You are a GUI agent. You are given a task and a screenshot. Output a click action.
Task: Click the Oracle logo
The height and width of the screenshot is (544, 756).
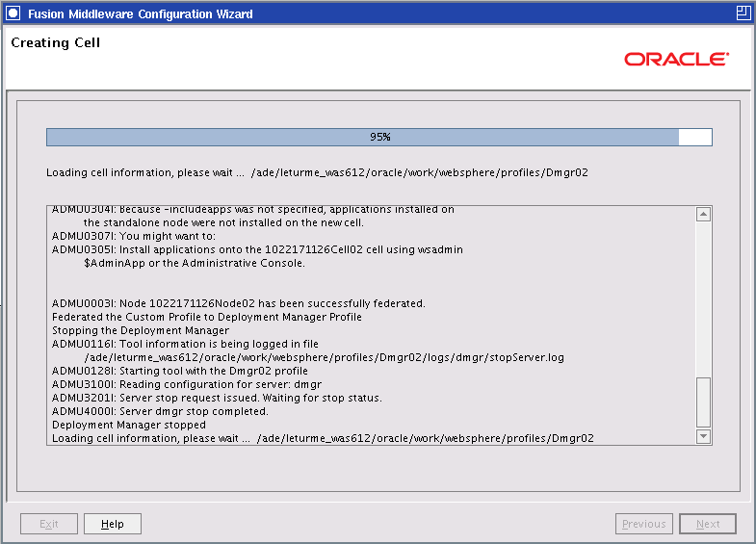(676, 59)
